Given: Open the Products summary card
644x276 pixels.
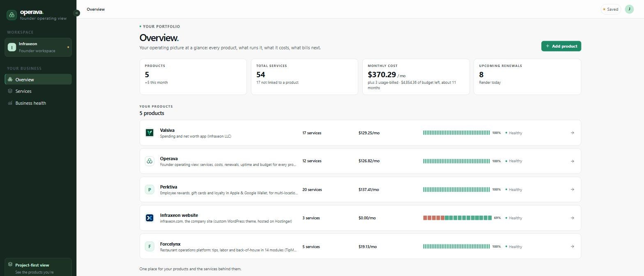Looking at the screenshot, I should pos(193,77).
